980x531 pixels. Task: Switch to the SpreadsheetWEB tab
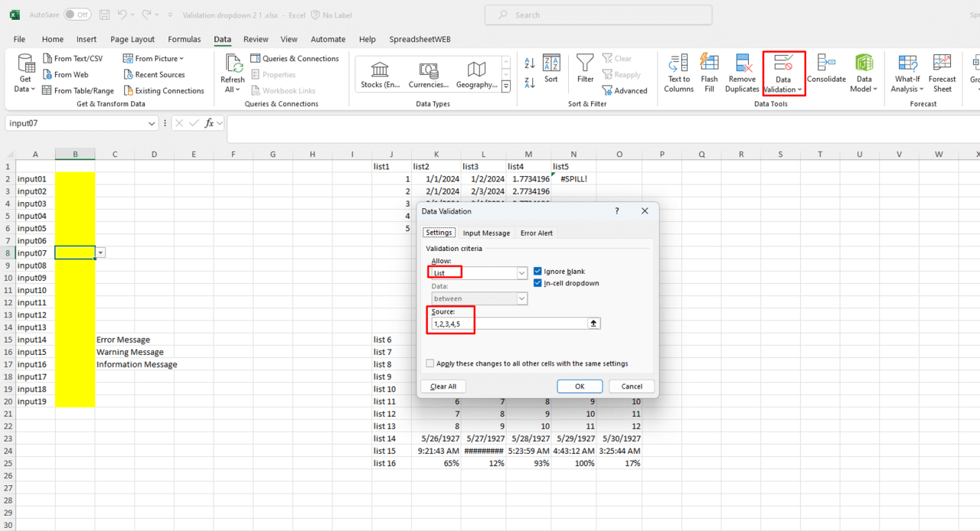tap(420, 39)
